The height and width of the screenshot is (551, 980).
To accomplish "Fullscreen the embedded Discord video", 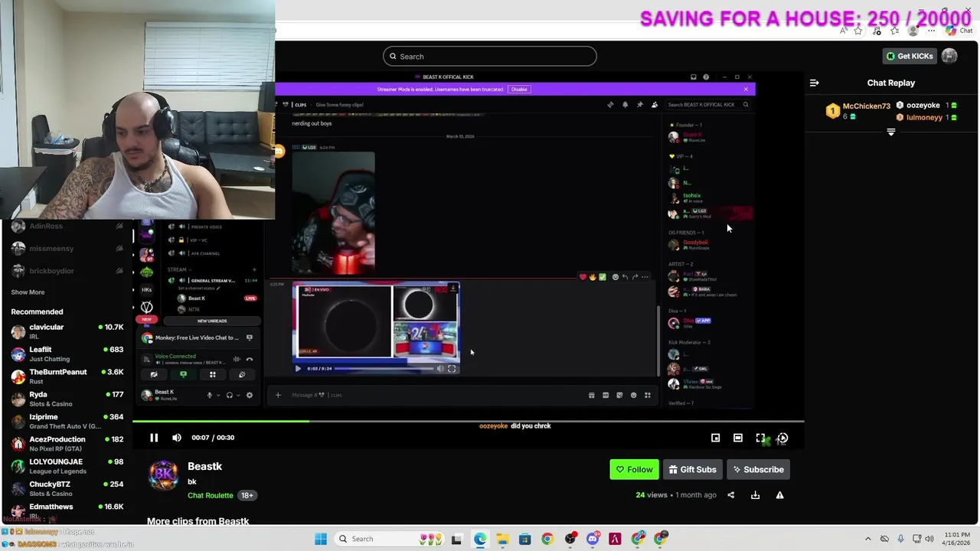I will (452, 369).
